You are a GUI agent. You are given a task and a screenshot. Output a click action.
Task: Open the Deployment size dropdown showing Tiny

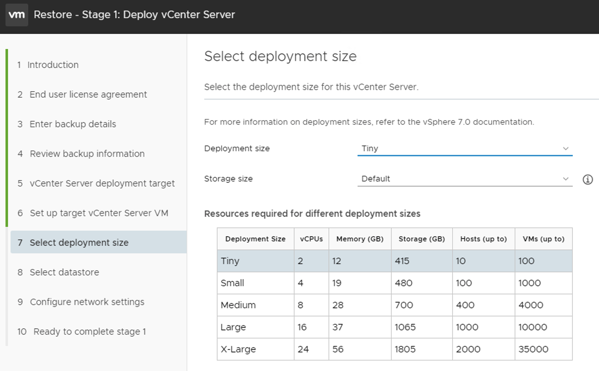(465, 149)
